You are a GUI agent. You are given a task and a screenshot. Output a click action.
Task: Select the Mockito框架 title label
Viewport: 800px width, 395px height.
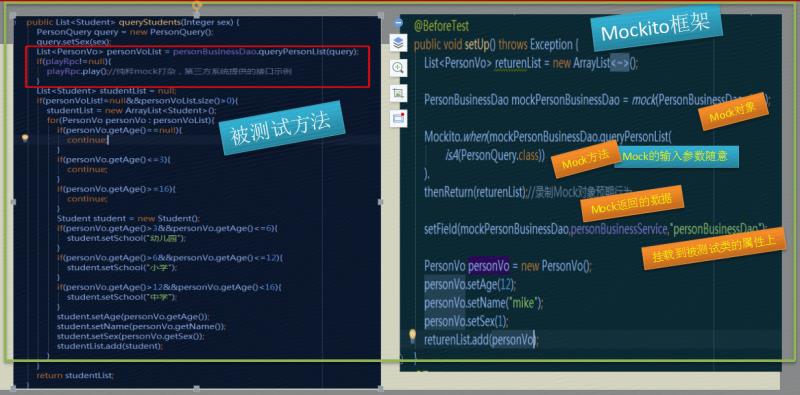[x=656, y=28]
